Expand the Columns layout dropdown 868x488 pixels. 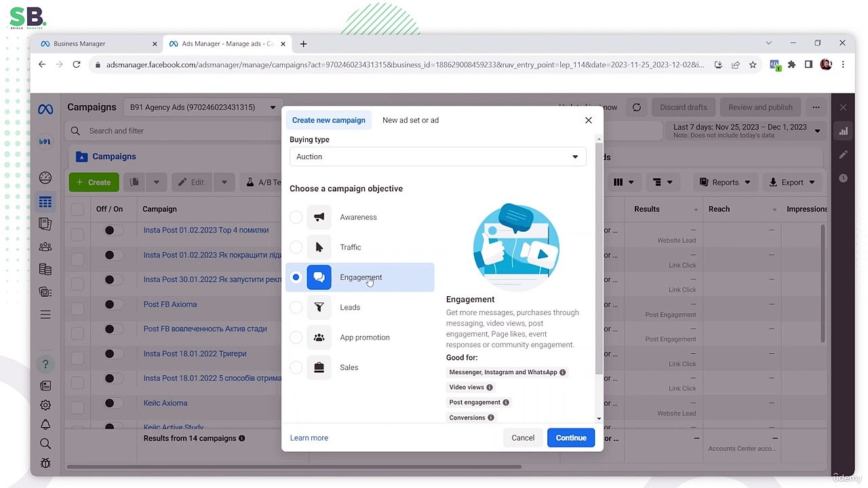point(623,182)
